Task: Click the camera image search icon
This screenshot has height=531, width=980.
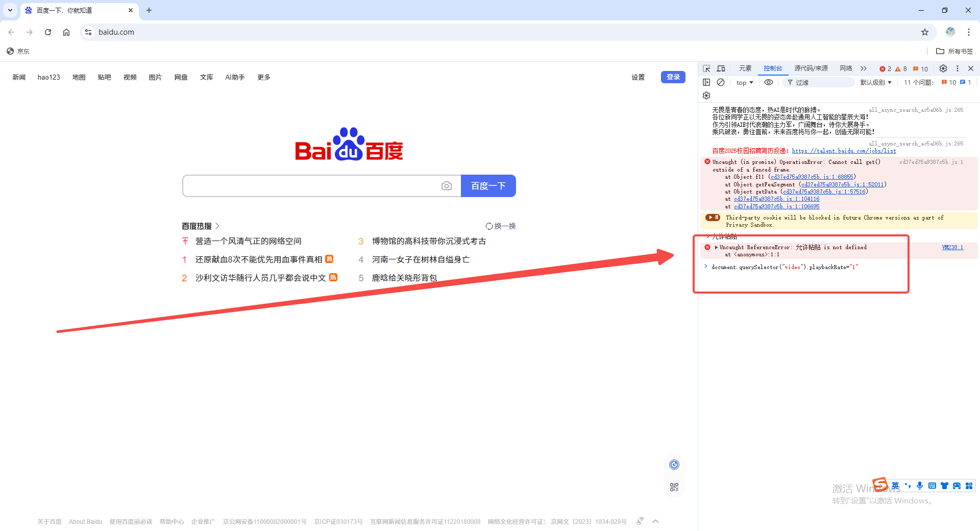Action: click(447, 186)
